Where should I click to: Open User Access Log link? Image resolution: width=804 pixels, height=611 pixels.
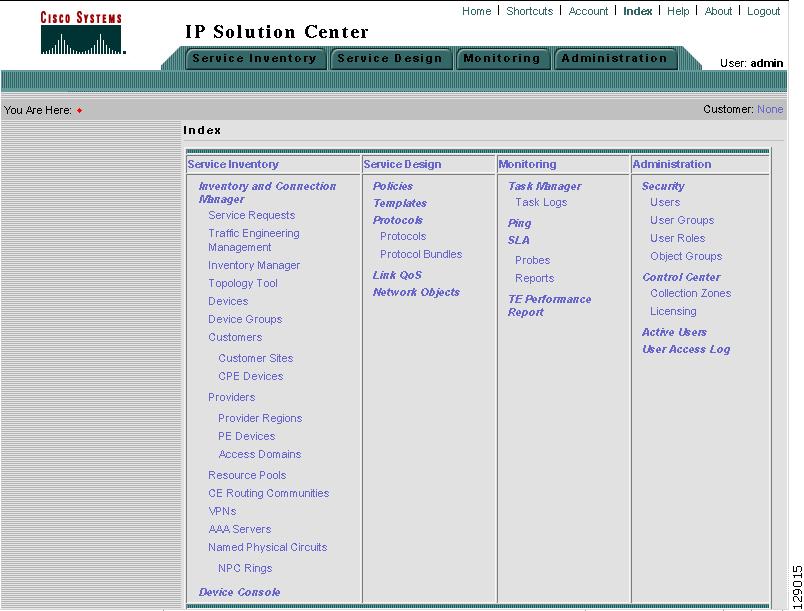686,349
